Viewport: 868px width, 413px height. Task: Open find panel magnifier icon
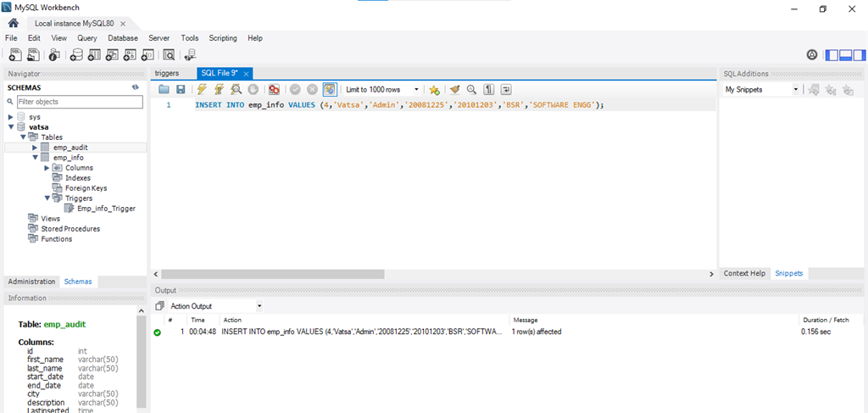(471, 89)
